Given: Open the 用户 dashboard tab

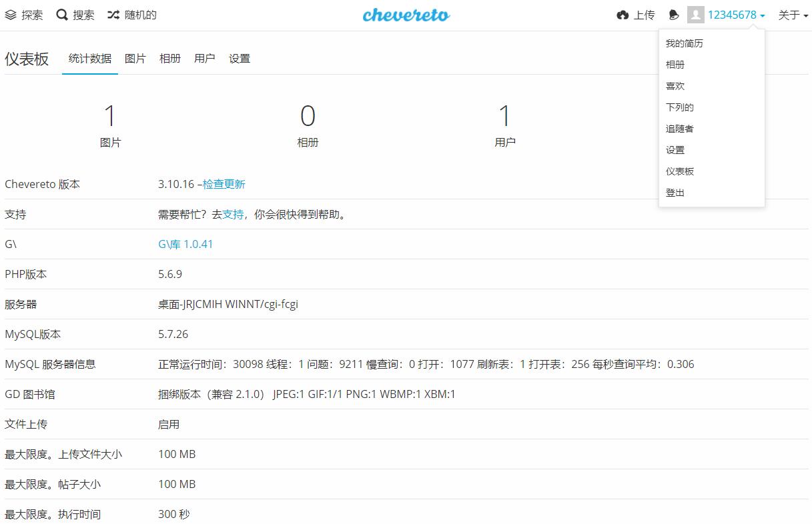Looking at the screenshot, I should tap(205, 59).
